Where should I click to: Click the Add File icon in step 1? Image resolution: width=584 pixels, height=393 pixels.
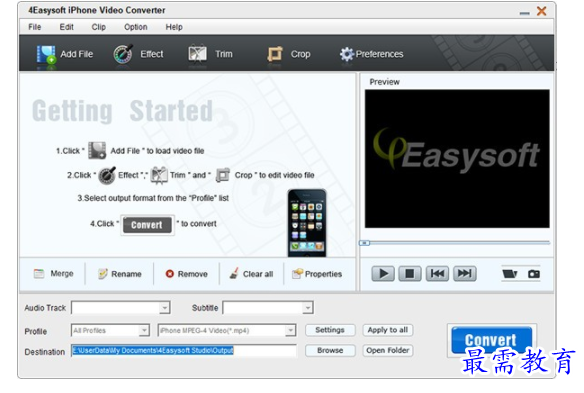point(97,150)
